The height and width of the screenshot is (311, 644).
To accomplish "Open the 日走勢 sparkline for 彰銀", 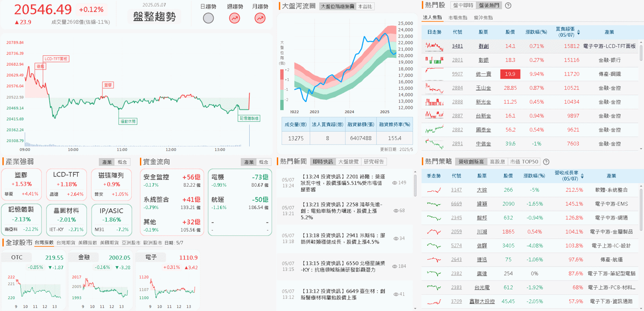I will coord(434,60).
